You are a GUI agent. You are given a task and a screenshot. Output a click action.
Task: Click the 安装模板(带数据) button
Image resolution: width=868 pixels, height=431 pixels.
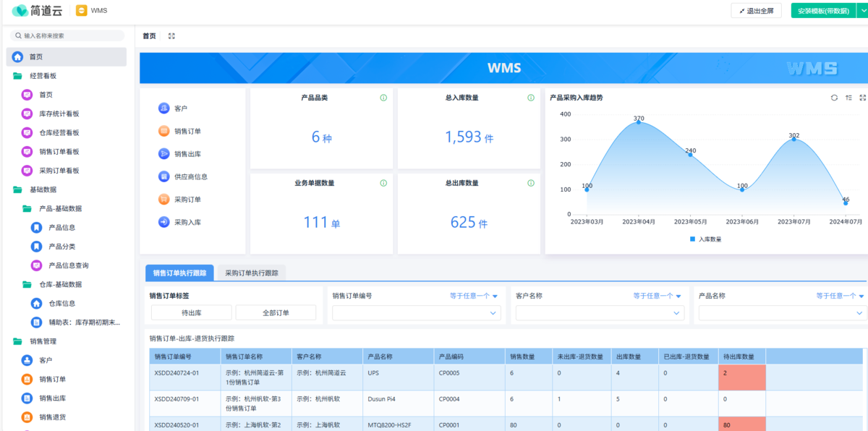(823, 11)
